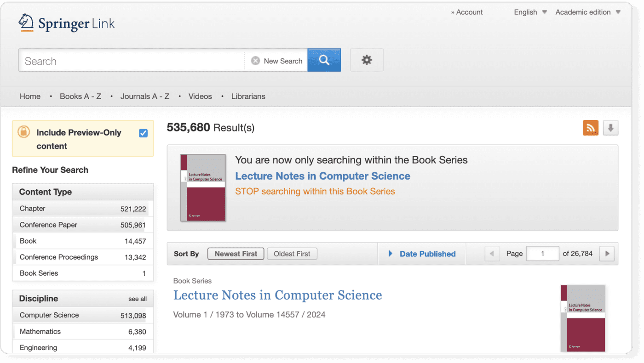This screenshot has width=644, height=363.
Task: Open the Academic edition dropdown
Action: (x=587, y=12)
